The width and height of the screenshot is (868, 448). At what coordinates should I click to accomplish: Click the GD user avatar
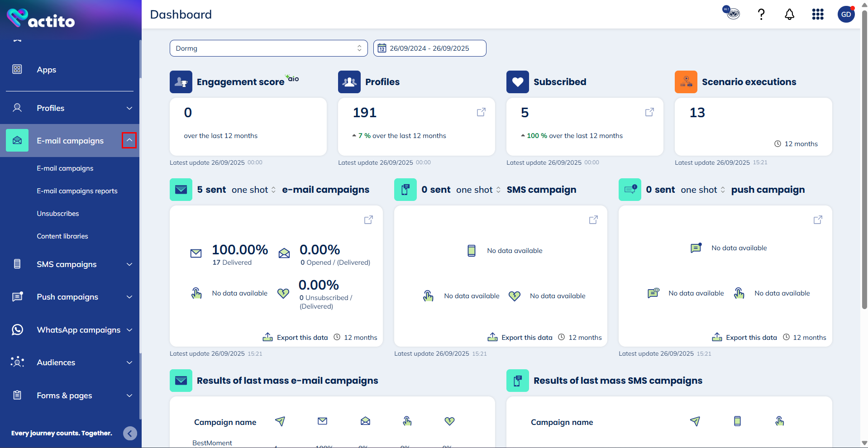[x=846, y=14]
